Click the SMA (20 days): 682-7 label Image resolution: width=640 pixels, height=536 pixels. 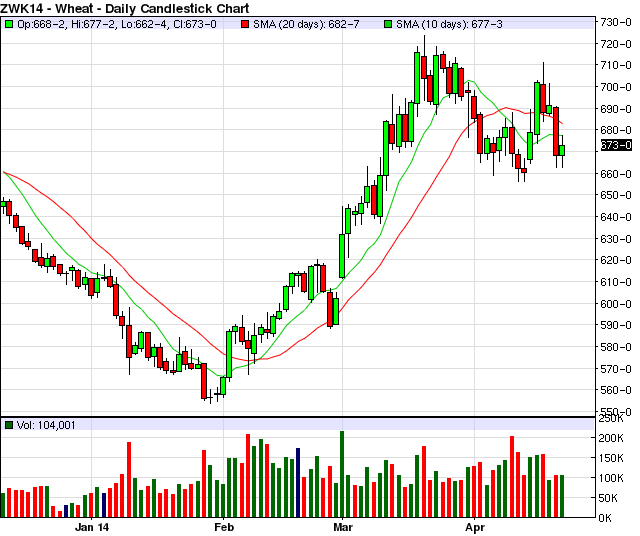pyautogui.click(x=306, y=24)
